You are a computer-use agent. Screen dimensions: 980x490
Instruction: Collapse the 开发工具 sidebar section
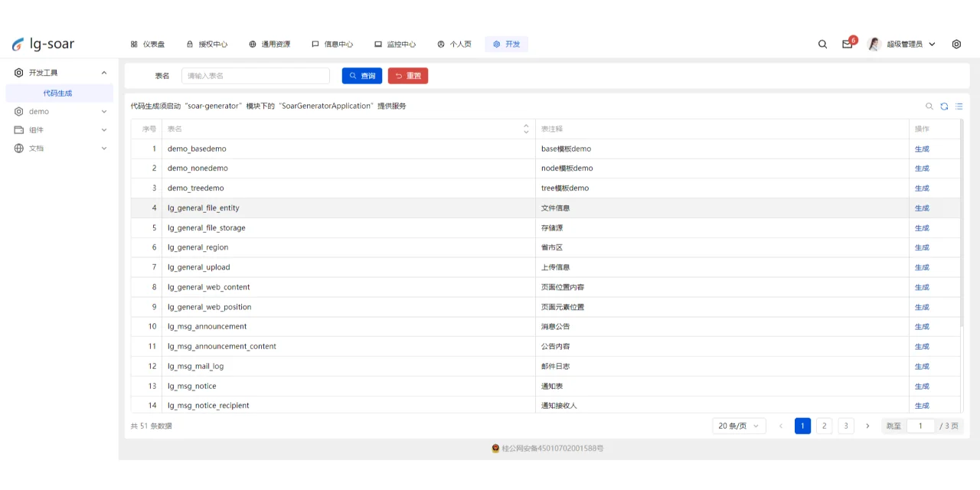click(x=103, y=72)
